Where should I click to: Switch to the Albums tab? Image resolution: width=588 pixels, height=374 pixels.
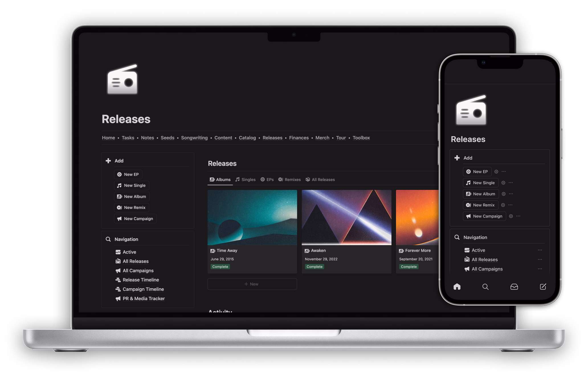click(x=220, y=180)
